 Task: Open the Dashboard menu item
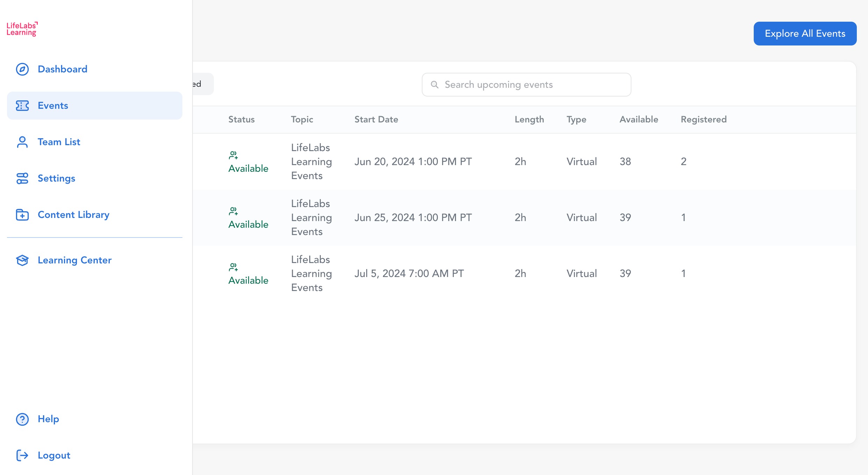[x=95, y=69]
